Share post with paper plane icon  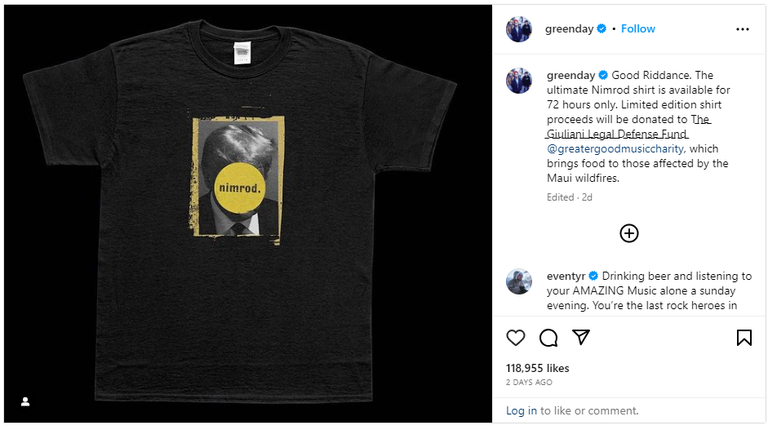click(x=581, y=337)
